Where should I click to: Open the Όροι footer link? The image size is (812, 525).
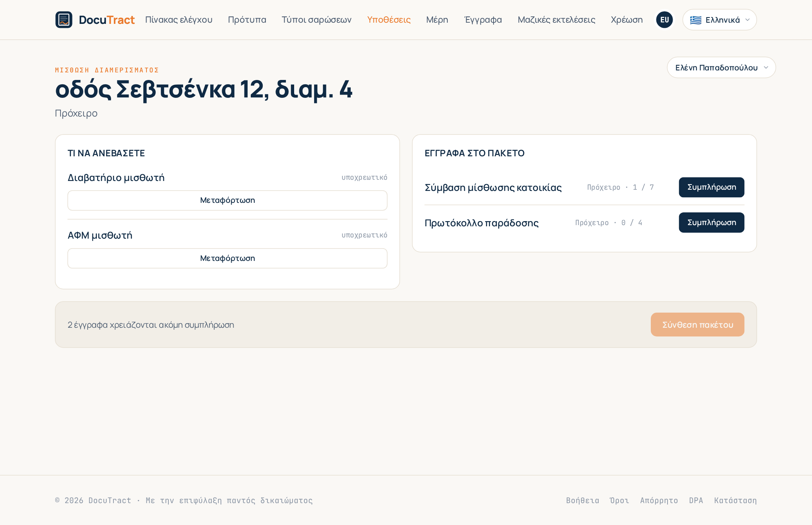pyautogui.click(x=619, y=500)
